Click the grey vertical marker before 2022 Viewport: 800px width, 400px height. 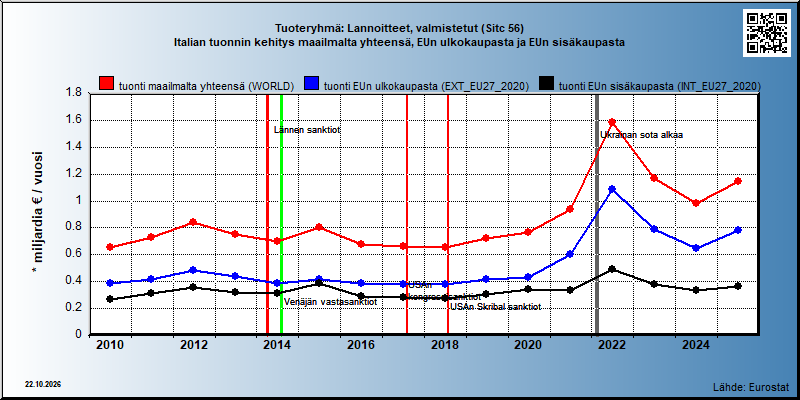point(597,214)
